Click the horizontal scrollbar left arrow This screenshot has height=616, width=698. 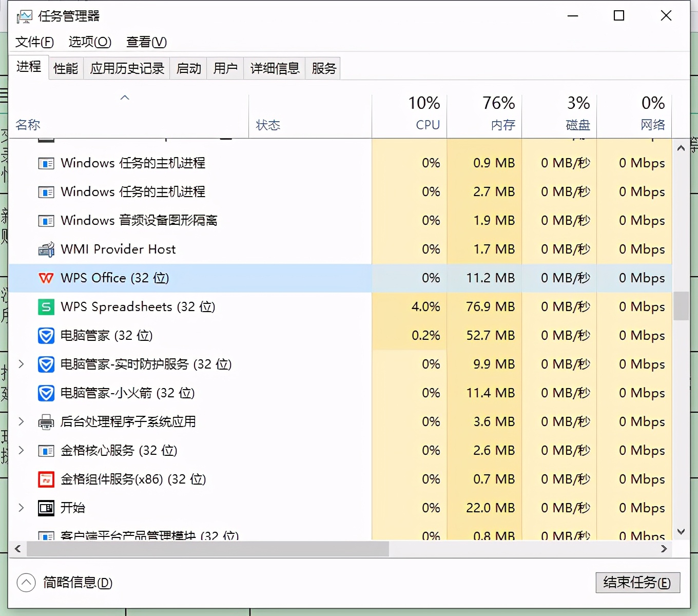18,549
